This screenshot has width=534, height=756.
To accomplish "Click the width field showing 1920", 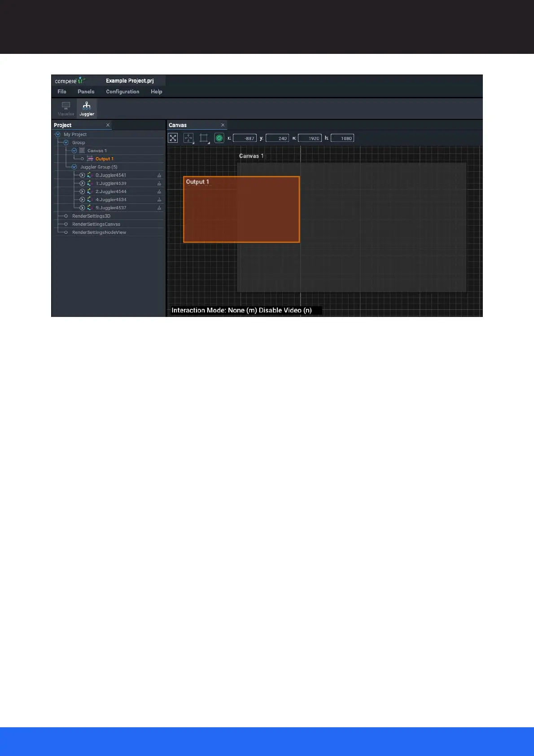I will click(310, 138).
